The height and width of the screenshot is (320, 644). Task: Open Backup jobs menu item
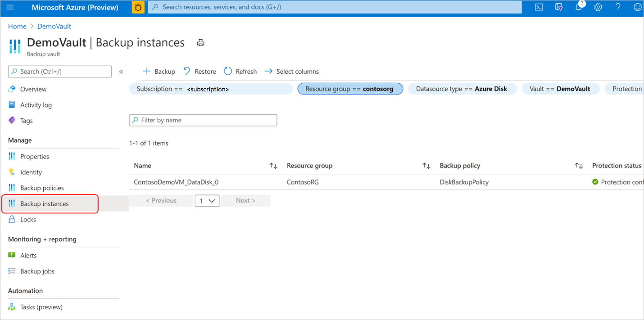[37, 271]
